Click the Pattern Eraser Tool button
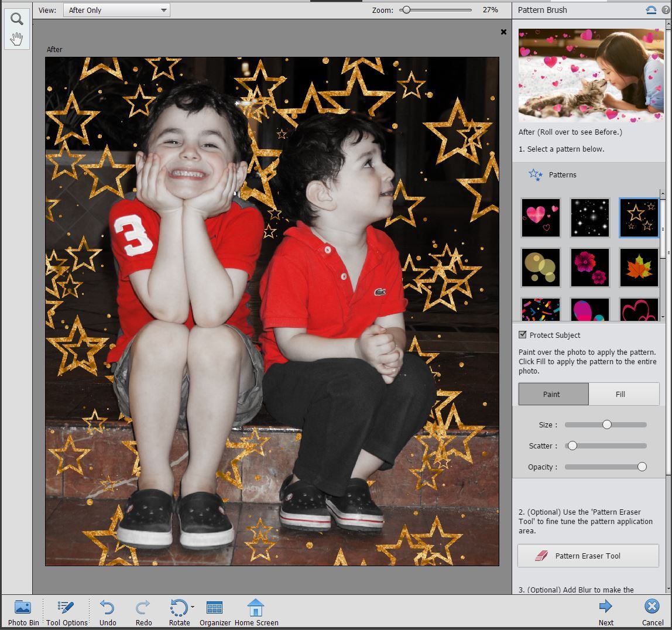This screenshot has width=672, height=630. [587, 556]
